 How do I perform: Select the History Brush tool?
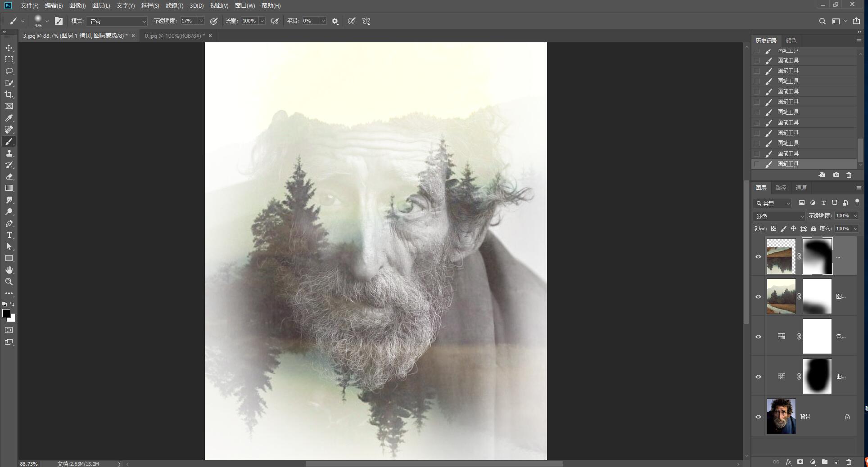click(9, 165)
